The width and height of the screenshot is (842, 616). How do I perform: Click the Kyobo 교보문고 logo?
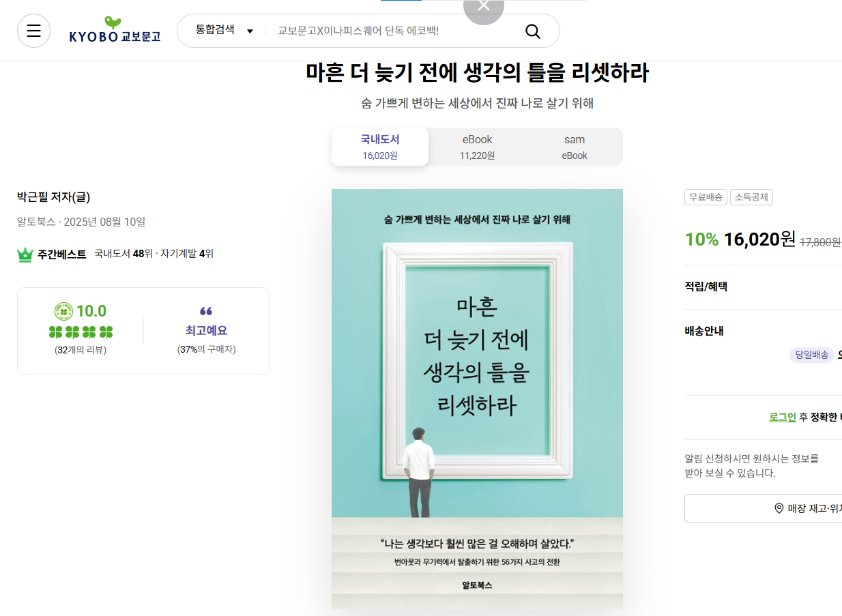[115, 30]
